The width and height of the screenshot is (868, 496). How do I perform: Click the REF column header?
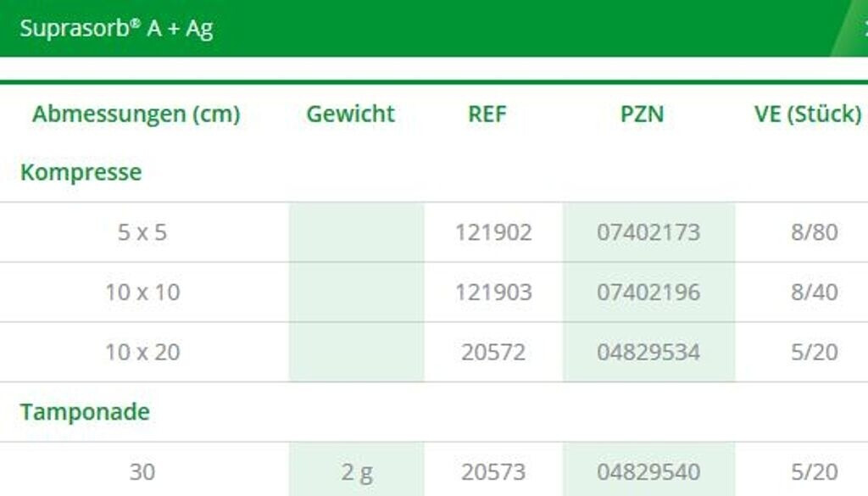click(x=487, y=114)
